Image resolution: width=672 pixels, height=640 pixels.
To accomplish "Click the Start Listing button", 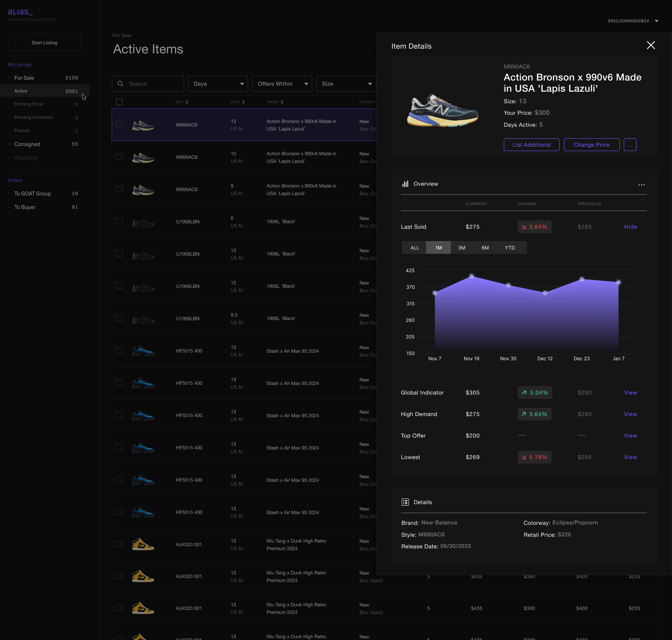I will pyautogui.click(x=44, y=42).
